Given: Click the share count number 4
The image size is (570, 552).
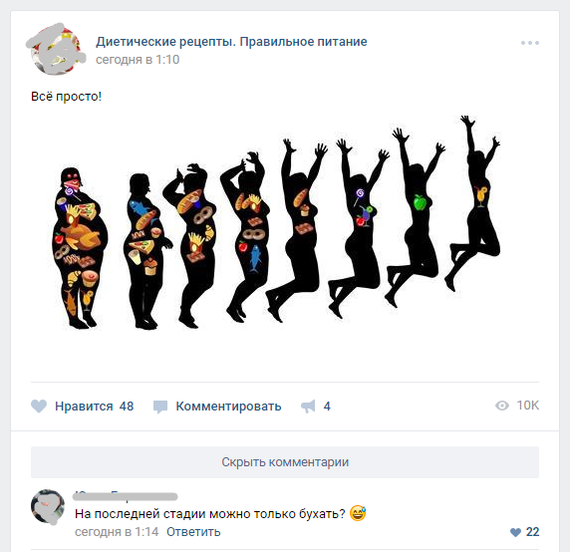Looking at the screenshot, I should 327,406.
